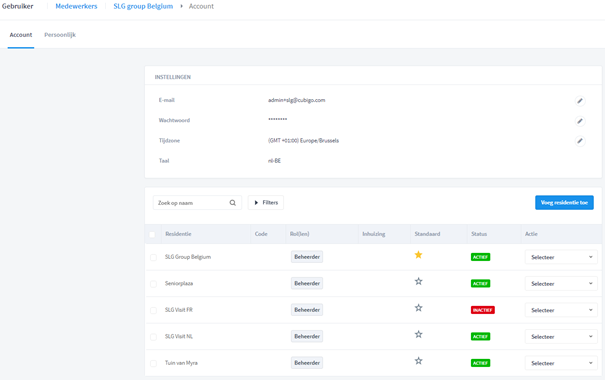This screenshot has width=605, height=380.
Task: Click the Actie column header
Action: tap(531, 234)
